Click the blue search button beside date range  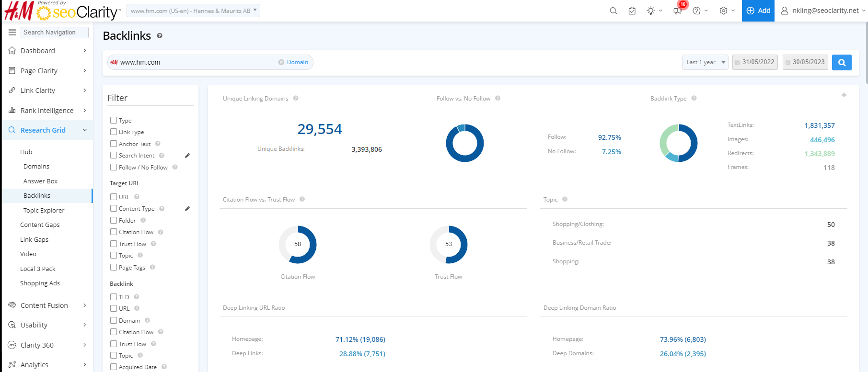click(842, 62)
